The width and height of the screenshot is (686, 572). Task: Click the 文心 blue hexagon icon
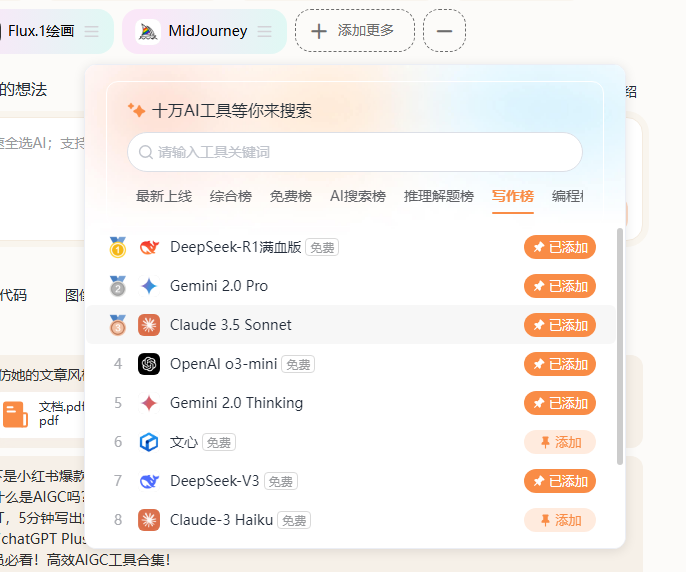click(149, 442)
